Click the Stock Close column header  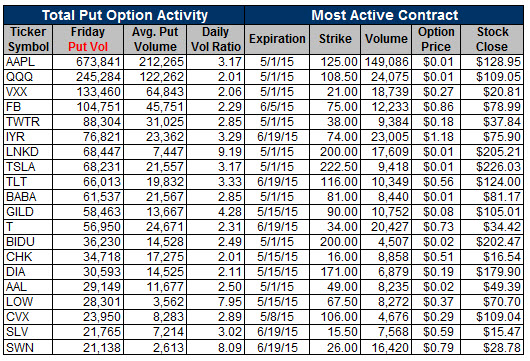[492, 39]
